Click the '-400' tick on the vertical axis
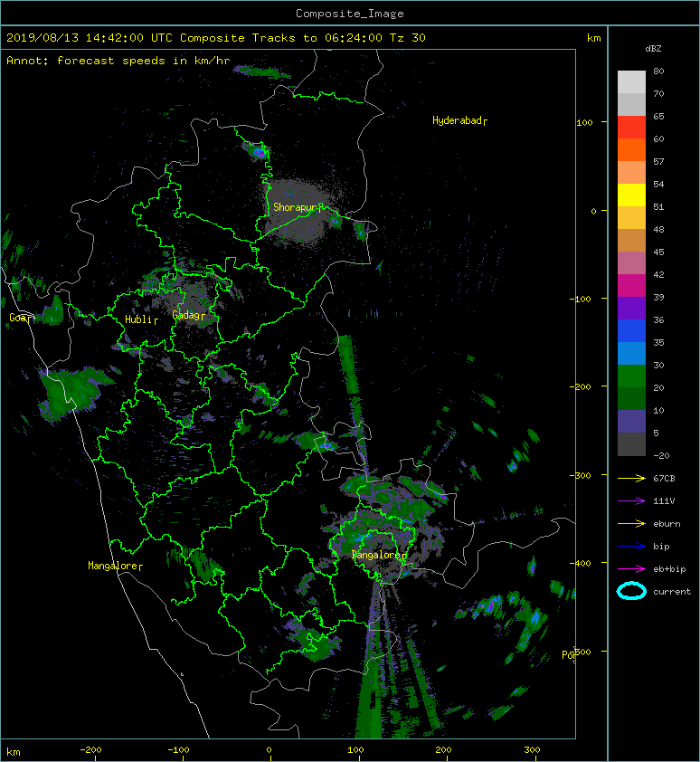The image size is (700, 762). point(580,563)
